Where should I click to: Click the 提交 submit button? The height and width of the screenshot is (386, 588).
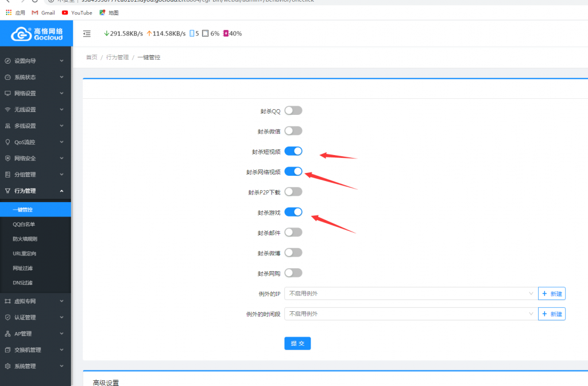297,343
